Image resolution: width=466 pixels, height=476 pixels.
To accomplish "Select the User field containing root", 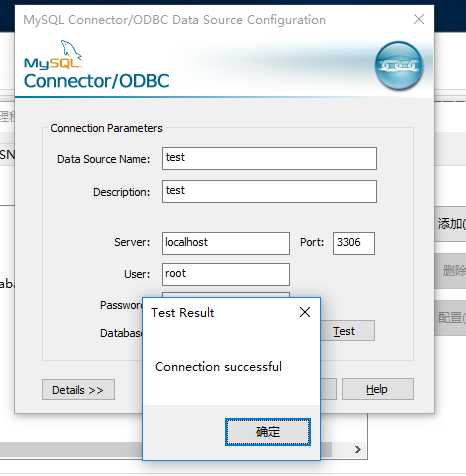I will [x=226, y=274].
